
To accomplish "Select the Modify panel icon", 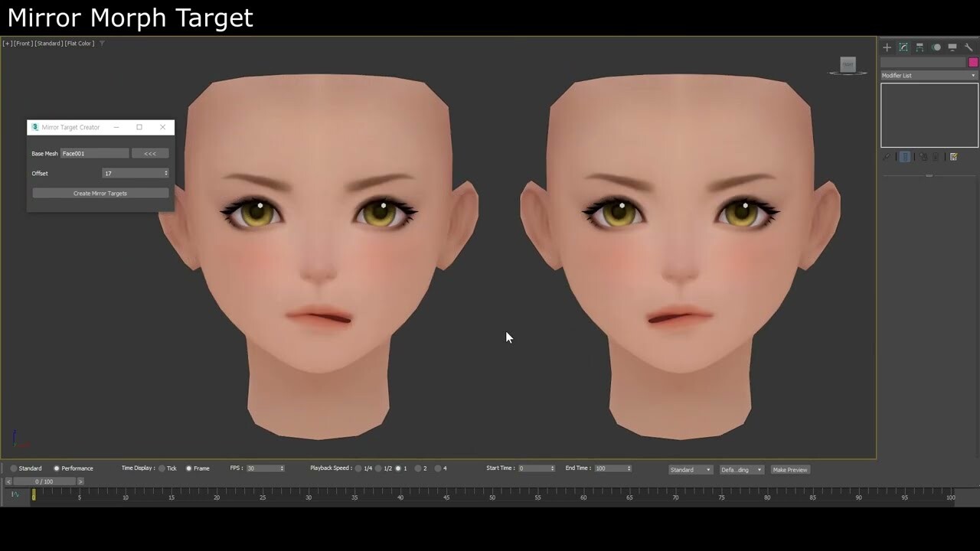I will click(x=903, y=47).
